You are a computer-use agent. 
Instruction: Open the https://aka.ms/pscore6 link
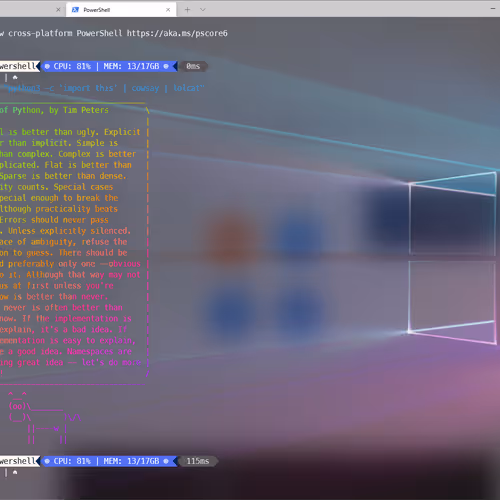pyautogui.click(x=177, y=33)
